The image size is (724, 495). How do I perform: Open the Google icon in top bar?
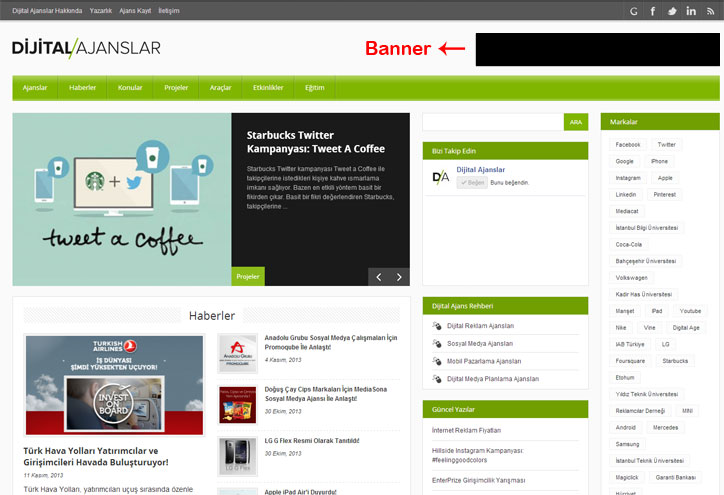(634, 11)
